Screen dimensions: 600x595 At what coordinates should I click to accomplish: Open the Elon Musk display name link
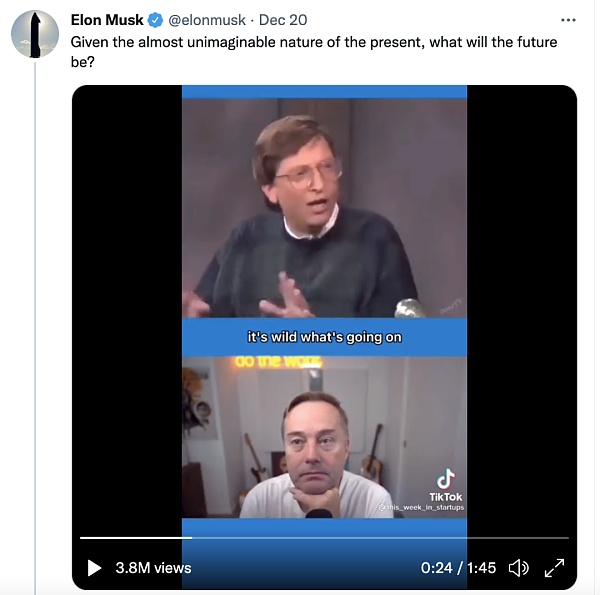[x=107, y=20]
